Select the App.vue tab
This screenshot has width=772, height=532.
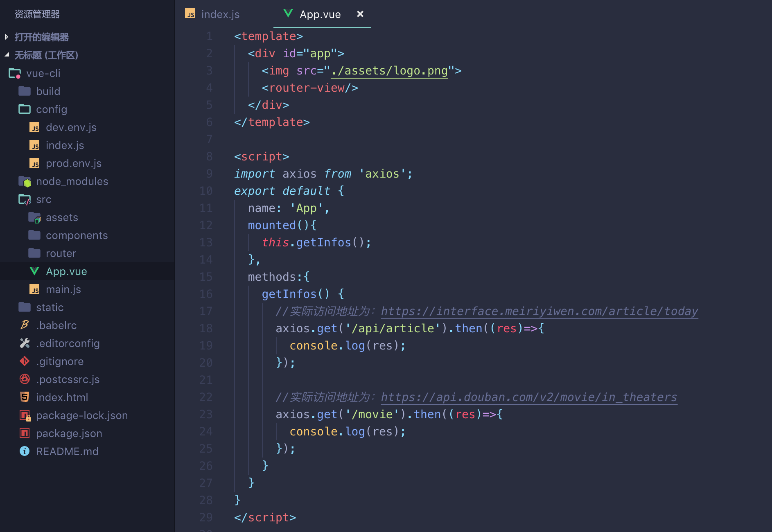(x=320, y=14)
